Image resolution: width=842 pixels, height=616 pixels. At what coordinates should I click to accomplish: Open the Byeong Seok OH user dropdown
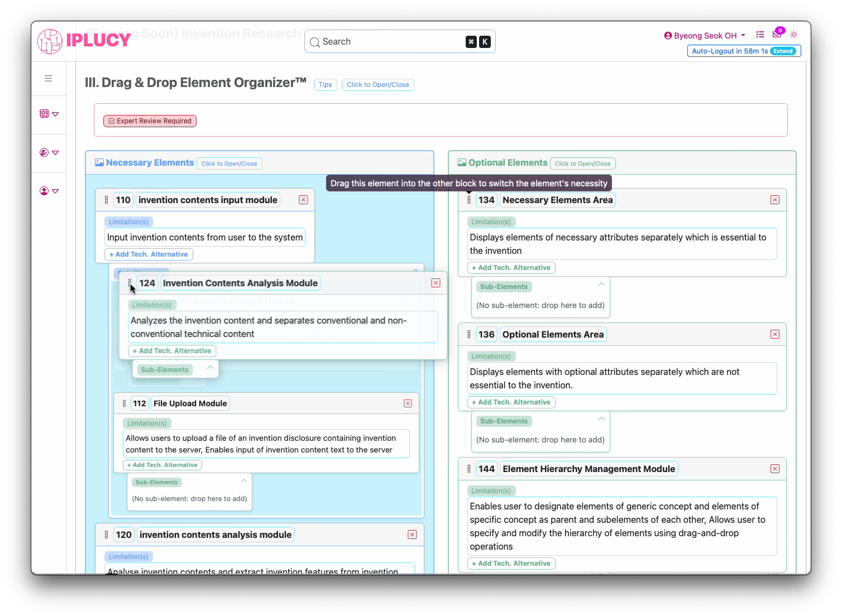[x=705, y=35]
